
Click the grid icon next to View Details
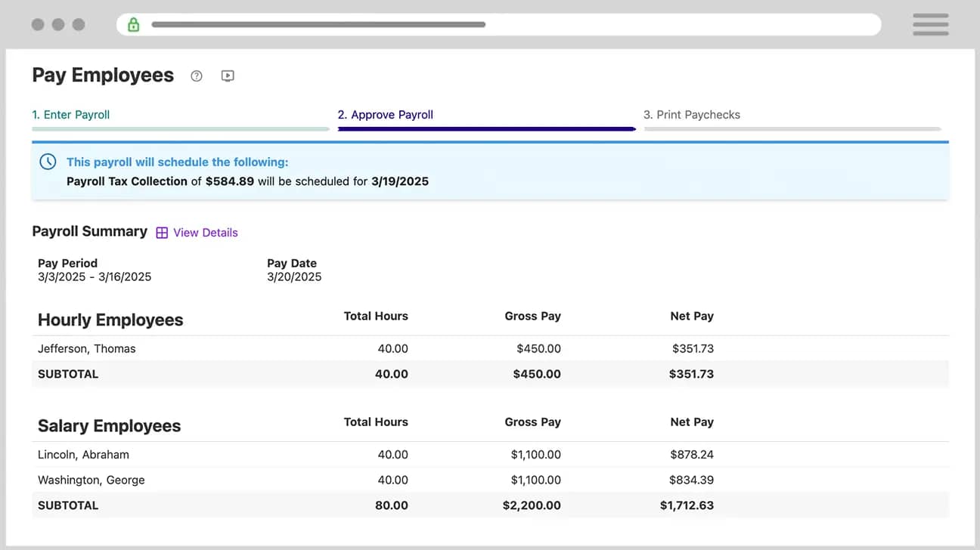pos(163,233)
